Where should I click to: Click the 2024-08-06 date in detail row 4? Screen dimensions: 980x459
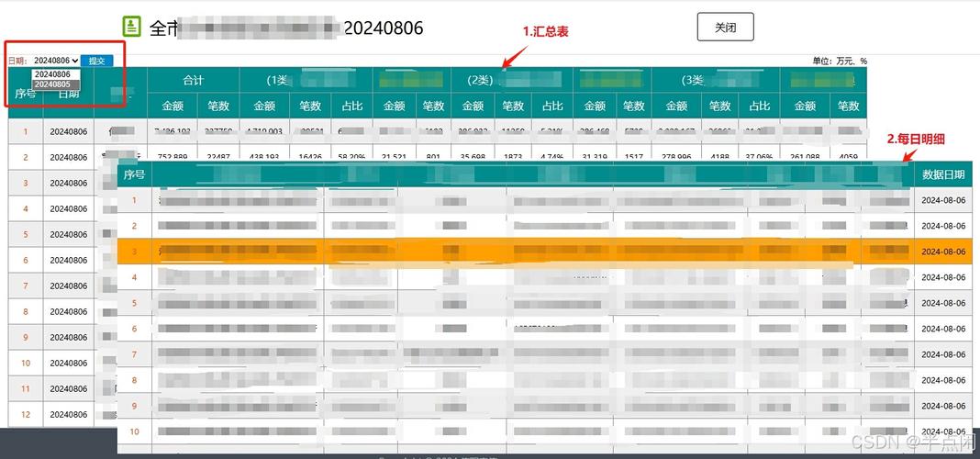click(943, 277)
